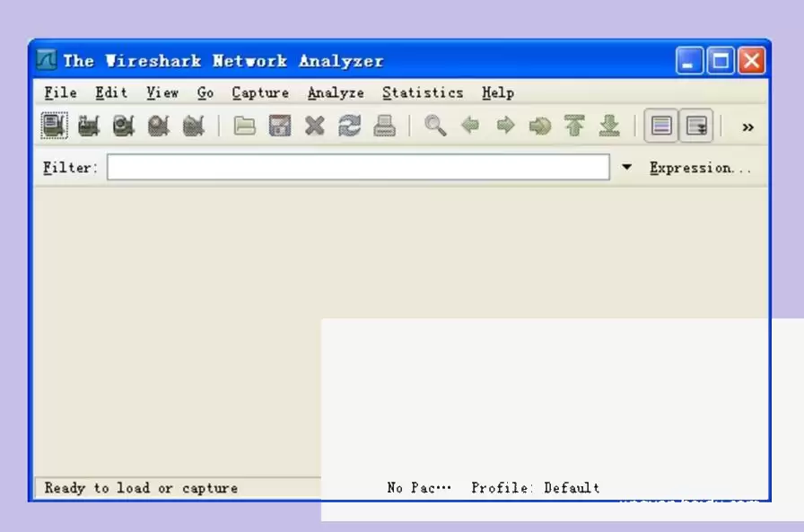
Task: Focus the Filter text field
Action: point(358,167)
